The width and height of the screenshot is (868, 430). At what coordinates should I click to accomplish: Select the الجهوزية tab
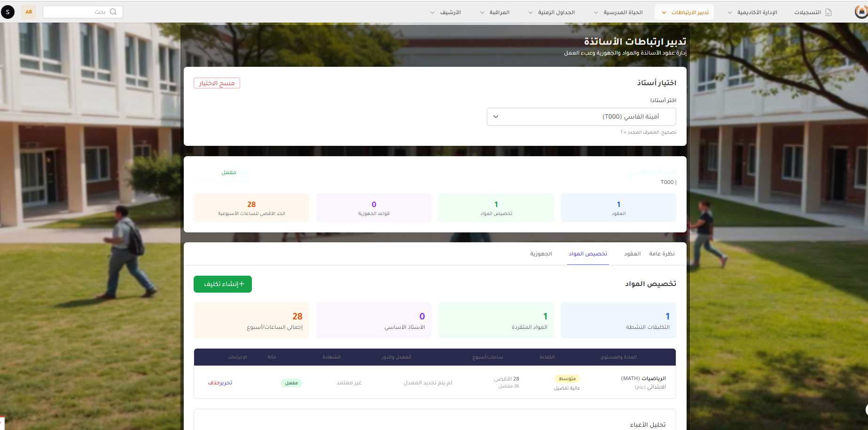pos(541,254)
